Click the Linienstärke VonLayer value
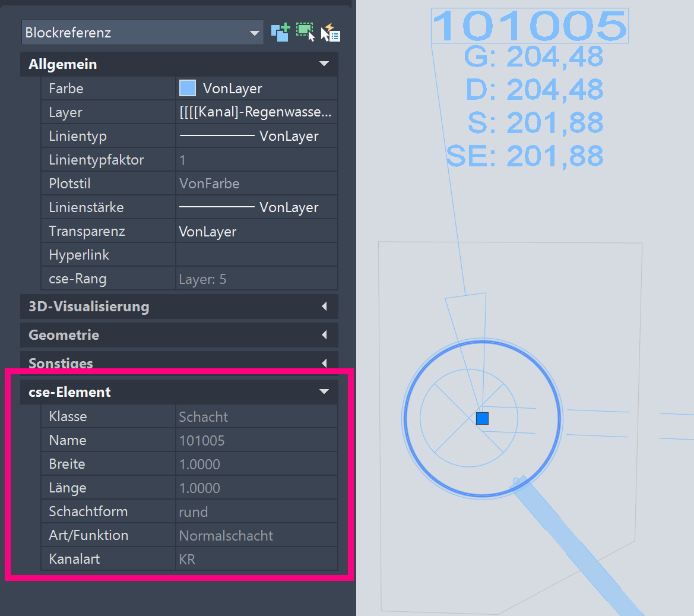The image size is (694, 616). [x=256, y=207]
